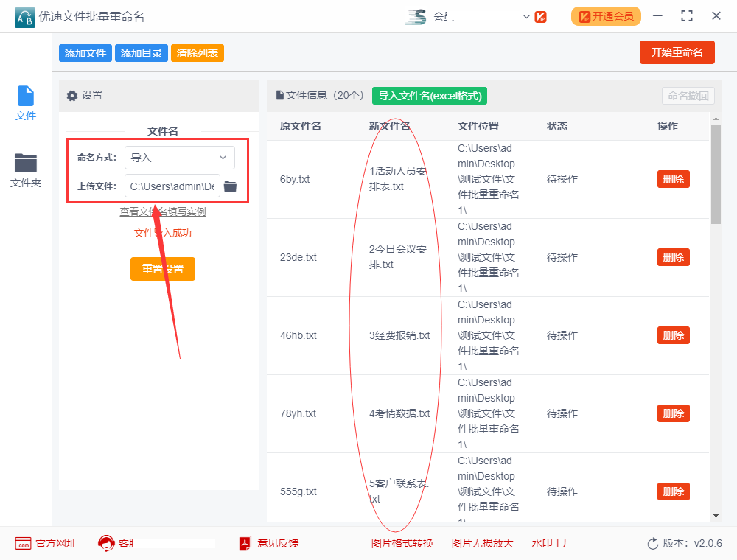Expand the account dropdown in the title bar

click(x=525, y=15)
